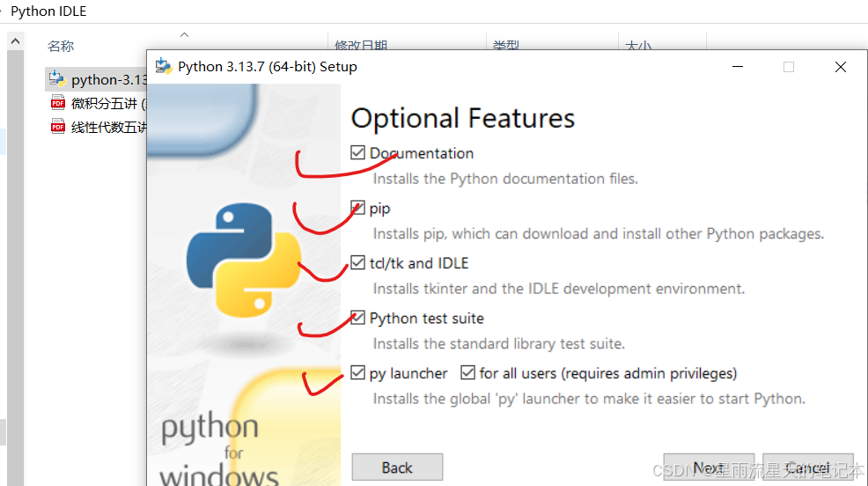The height and width of the screenshot is (486, 868).
Task: Select the 微积分五讲 PDF file icon
Action: point(57,103)
